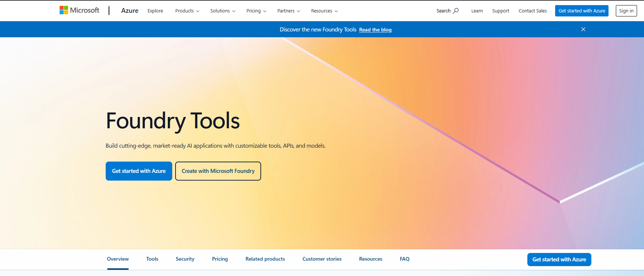Click the Microsoft logo
The height and width of the screenshot is (276, 644).
(79, 10)
